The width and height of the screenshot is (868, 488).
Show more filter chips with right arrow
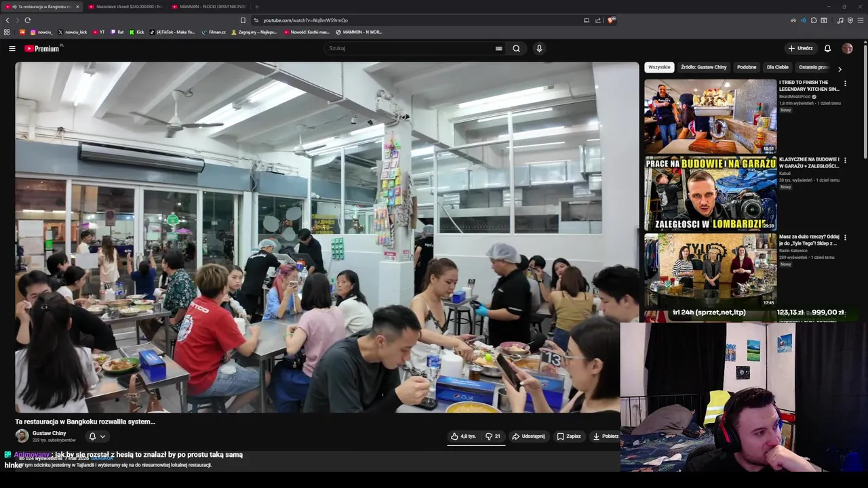pos(840,69)
